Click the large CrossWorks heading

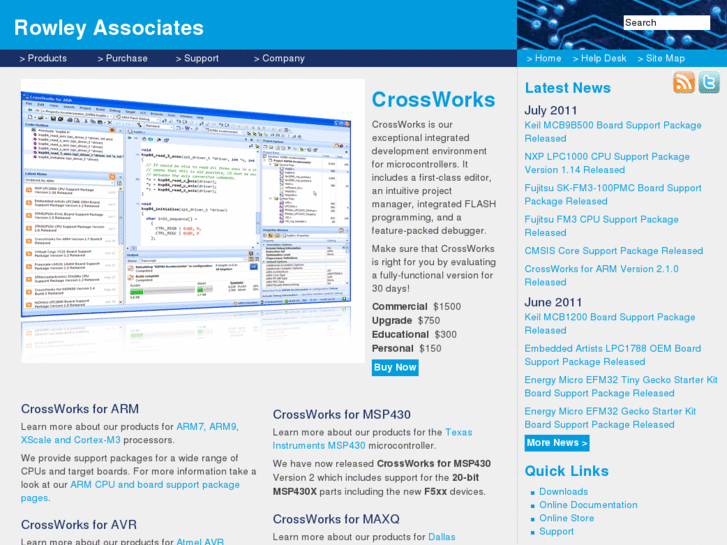(434, 100)
